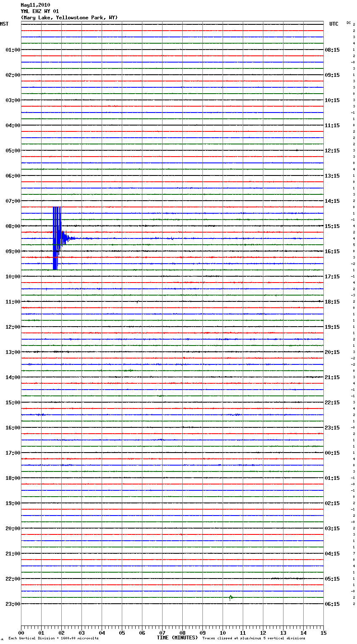Select the 22:00 MST hour label

pos(13,579)
